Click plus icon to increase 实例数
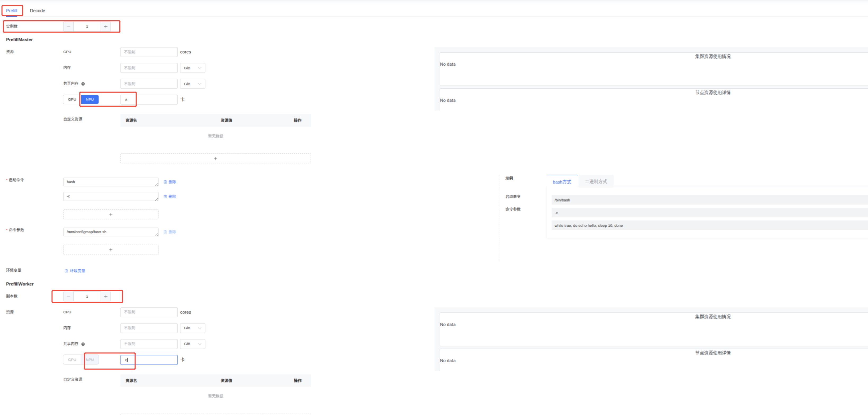Image resolution: width=868 pixels, height=415 pixels. pyautogui.click(x=105, y=26)
